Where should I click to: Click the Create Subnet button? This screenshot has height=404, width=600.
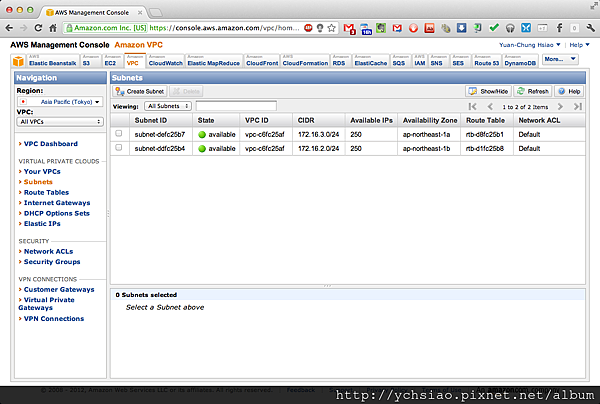click(140, 91)
